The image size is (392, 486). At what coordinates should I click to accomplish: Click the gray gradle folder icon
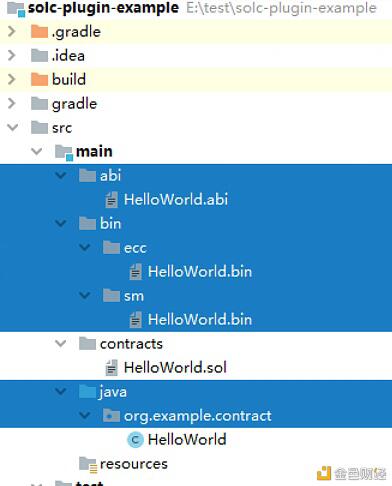point(39,103)
